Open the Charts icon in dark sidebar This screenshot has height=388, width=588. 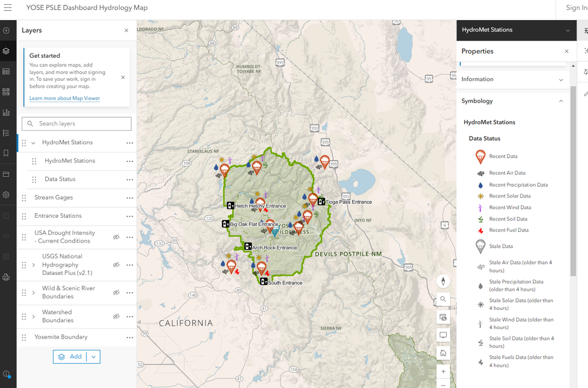point(6,112)
